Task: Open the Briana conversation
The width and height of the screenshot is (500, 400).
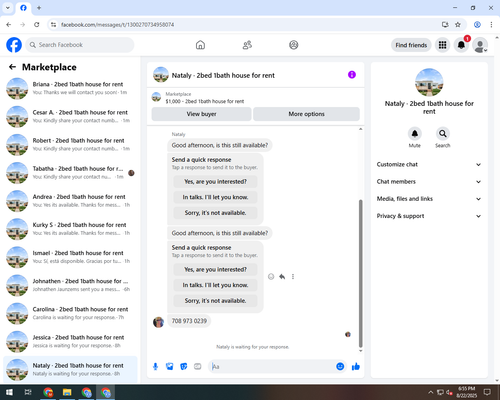Action: coord(70,88)
